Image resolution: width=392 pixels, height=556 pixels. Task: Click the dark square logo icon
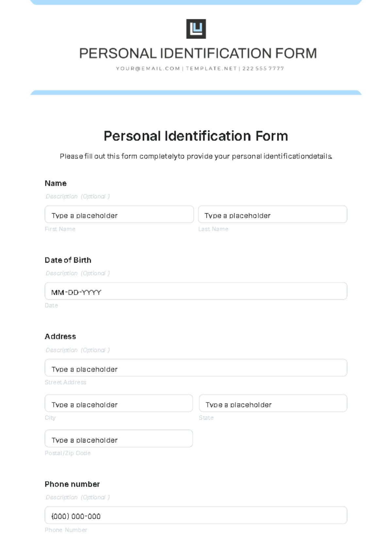click(196, 29)
